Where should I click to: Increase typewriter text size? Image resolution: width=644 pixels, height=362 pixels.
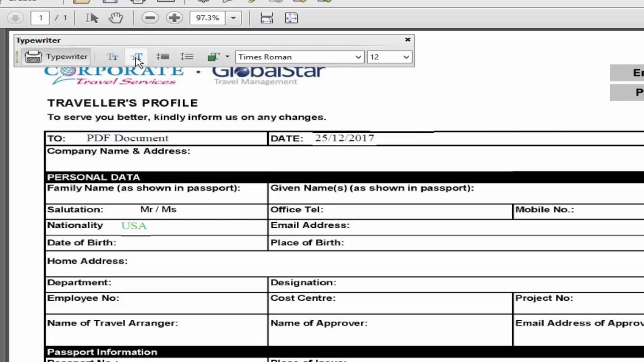137,57
